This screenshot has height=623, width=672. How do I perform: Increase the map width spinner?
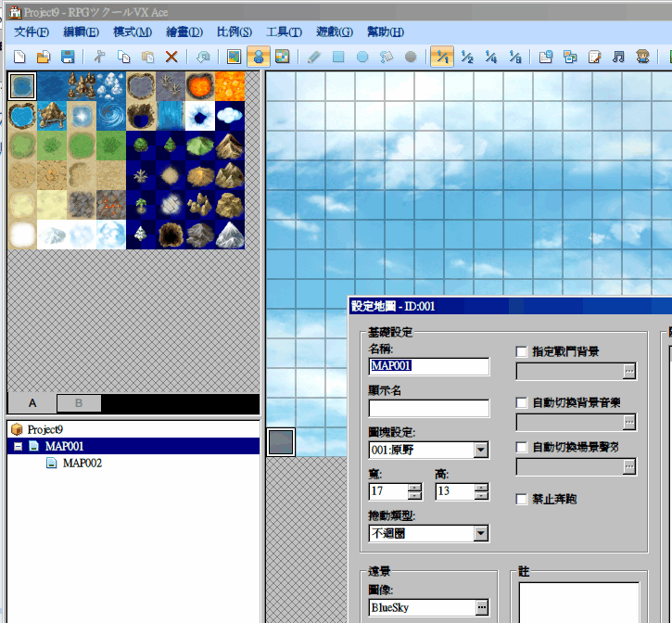414,488
